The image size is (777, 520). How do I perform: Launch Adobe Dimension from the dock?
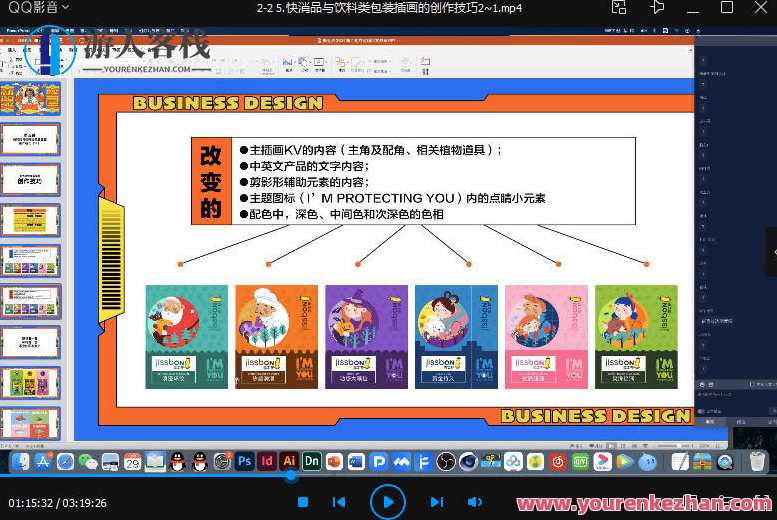tap(312, 462)
